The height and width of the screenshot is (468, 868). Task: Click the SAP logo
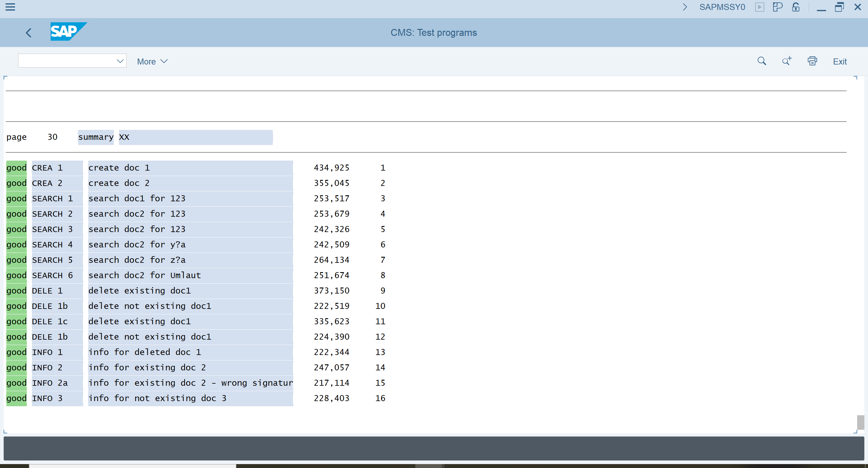(x=68, y=32)
